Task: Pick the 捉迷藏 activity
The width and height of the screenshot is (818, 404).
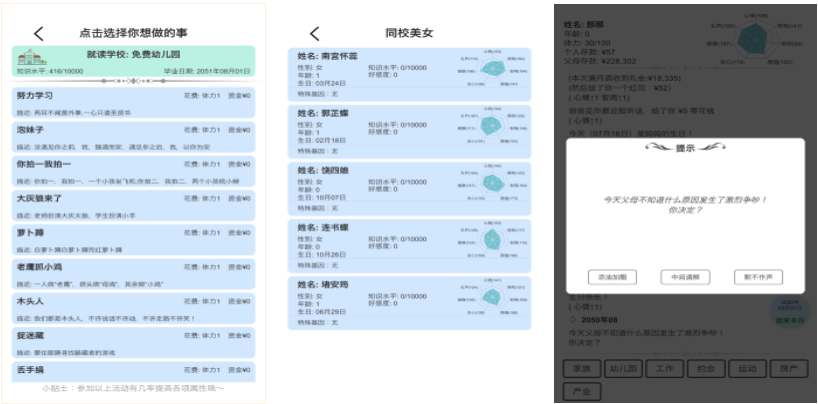Action: [134, 341]
